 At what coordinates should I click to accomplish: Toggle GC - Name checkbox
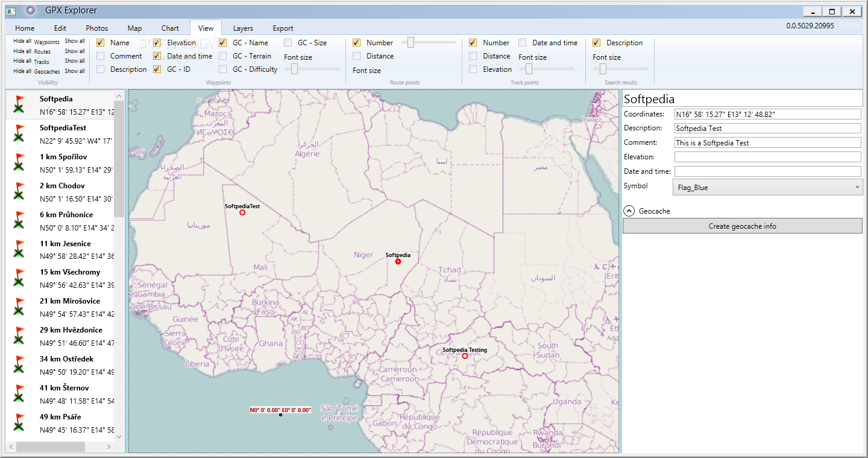(x=223, y=43)
